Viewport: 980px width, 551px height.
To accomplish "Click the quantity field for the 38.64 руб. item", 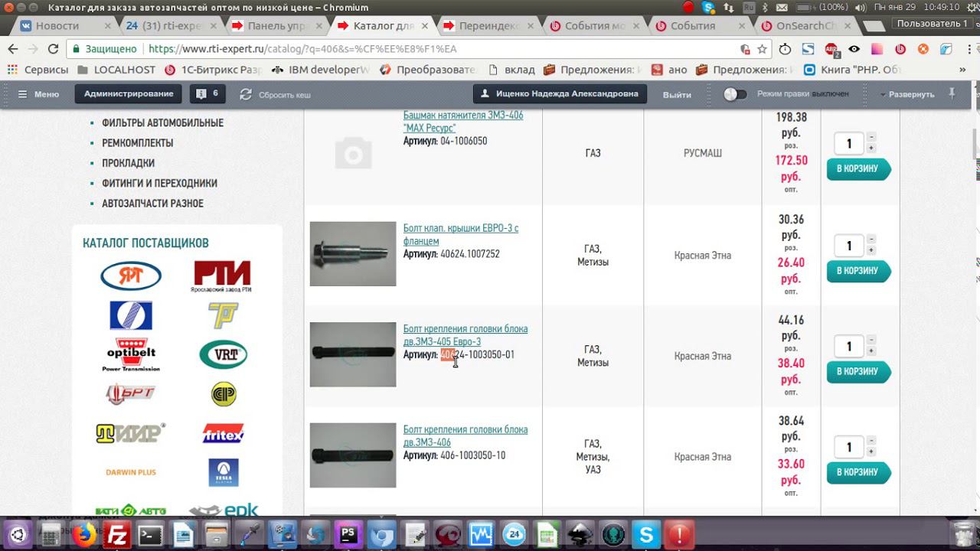I will (x=848, y=447).
